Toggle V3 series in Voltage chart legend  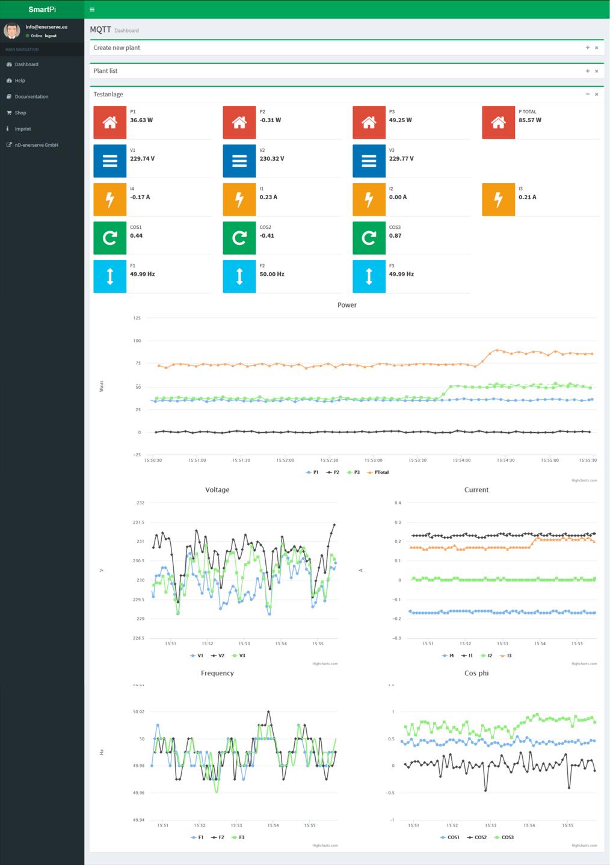tap(239, 656)
